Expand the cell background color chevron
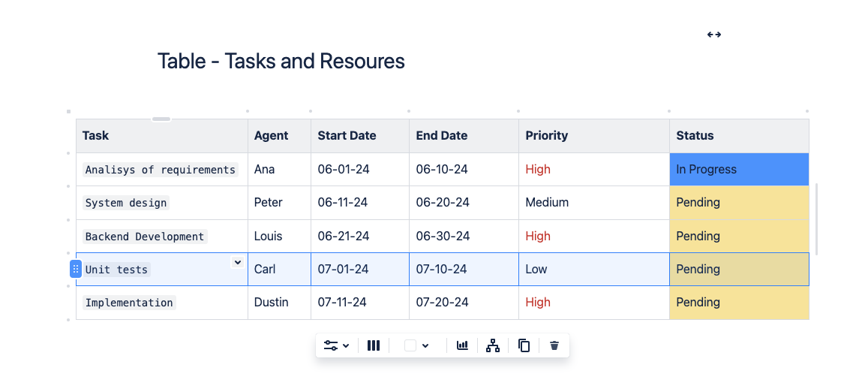This screenshot has width=868, height=386. click(425, 345)
